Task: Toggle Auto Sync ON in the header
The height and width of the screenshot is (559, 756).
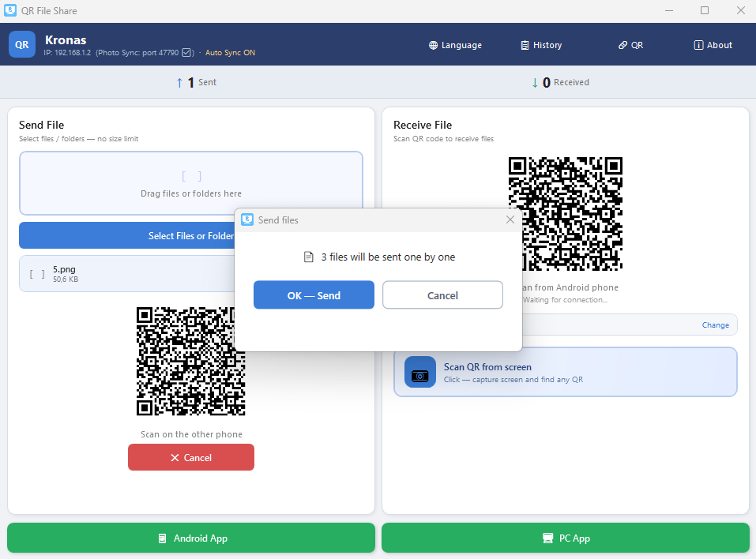Action: click(229, 52)
